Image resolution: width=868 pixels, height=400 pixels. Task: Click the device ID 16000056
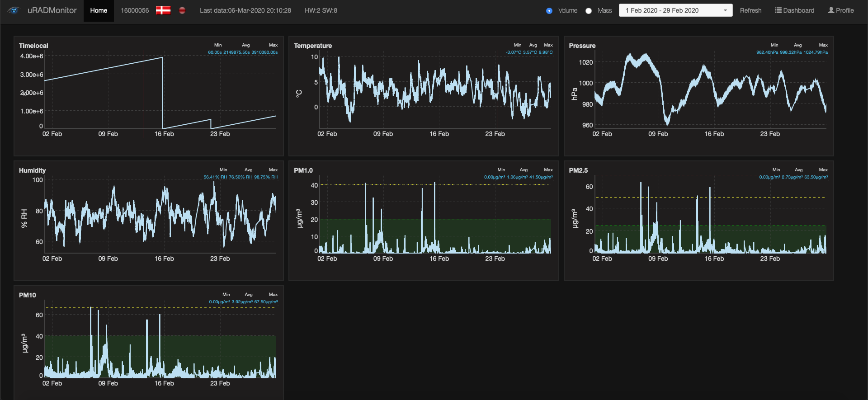(135, 10)
